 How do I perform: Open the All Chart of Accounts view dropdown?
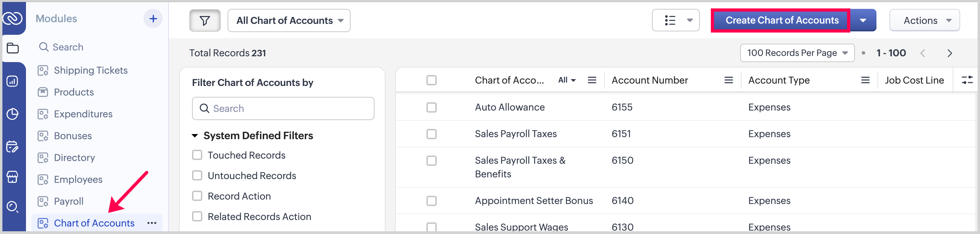[289, 20]
